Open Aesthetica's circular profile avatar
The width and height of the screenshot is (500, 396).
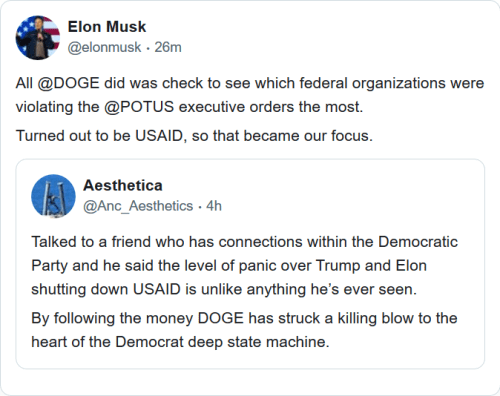coord(53,196)
